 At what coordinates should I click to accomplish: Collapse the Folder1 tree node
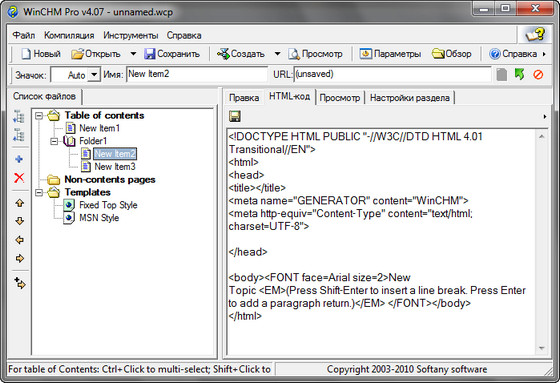(x=54, y=141)
